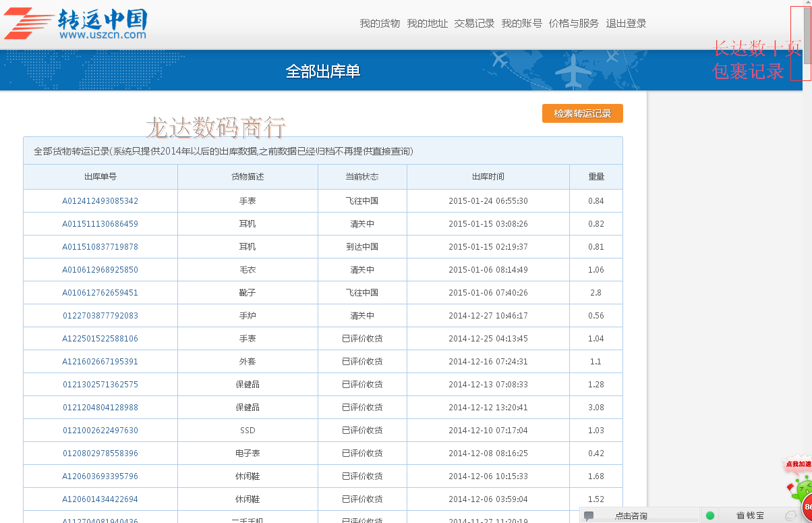The image size is (812, 523).
Task: Click the 转运中国 logo
Action: [76, 24]
